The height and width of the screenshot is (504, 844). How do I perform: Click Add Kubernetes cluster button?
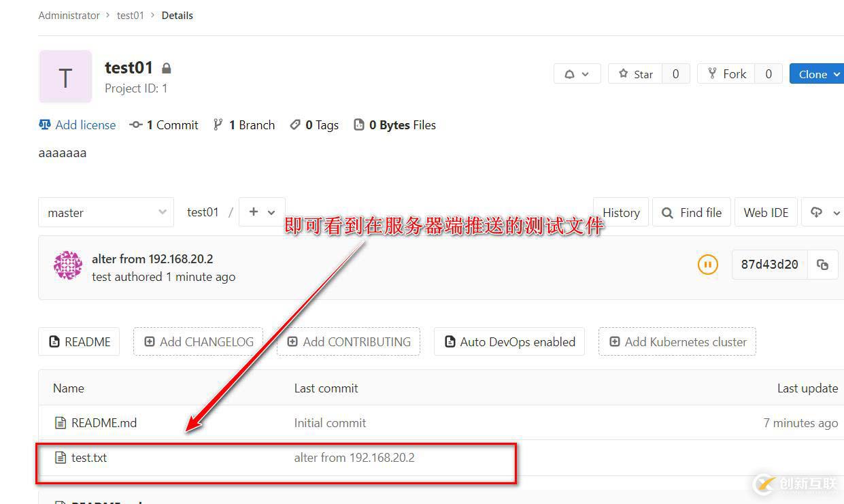point(677,341)
